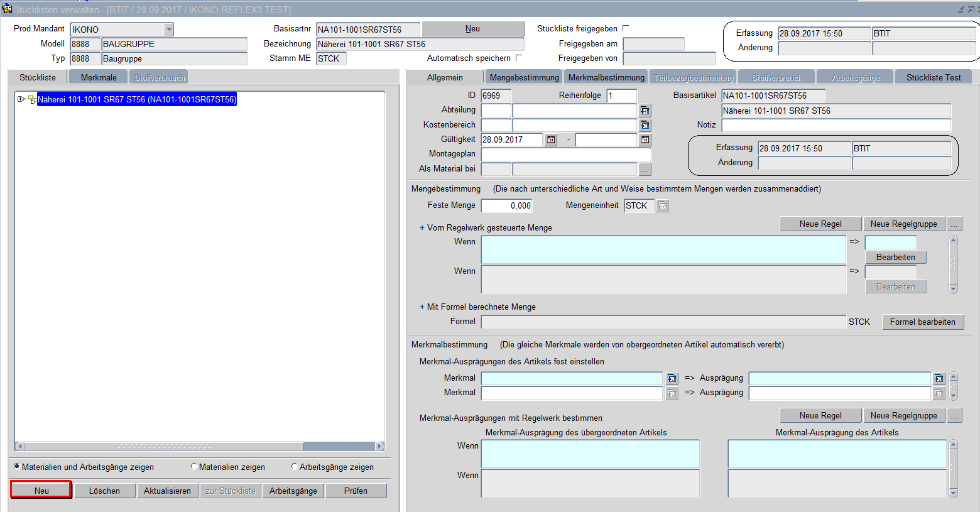Open lookup icon for first Merkmal field
This screenshot has height=512, width=980.
[672, 378]
